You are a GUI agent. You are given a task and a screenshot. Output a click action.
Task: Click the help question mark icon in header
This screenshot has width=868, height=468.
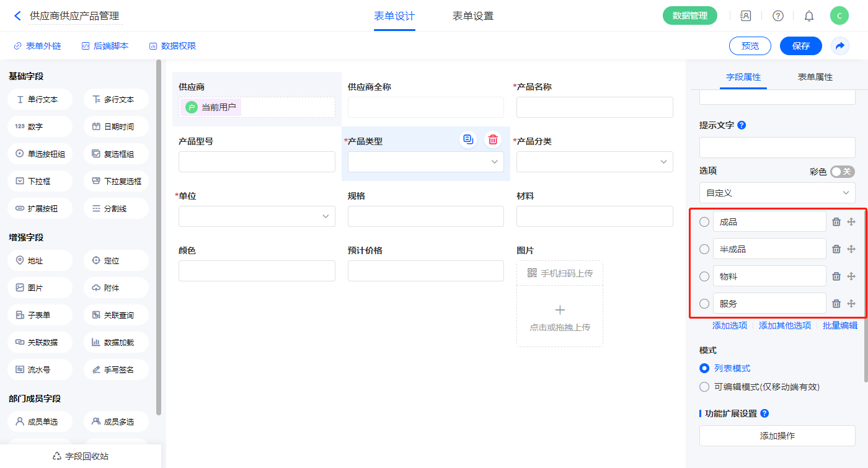[777, 16]
